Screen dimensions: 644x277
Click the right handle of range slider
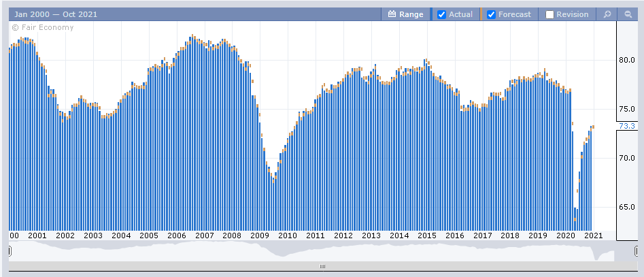(637, 250)
